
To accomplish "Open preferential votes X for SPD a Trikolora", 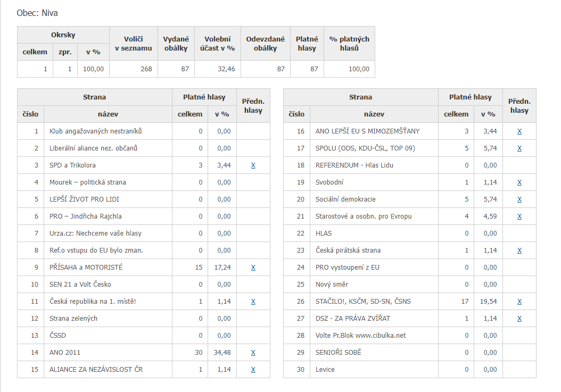I will [x=253, y=165].
